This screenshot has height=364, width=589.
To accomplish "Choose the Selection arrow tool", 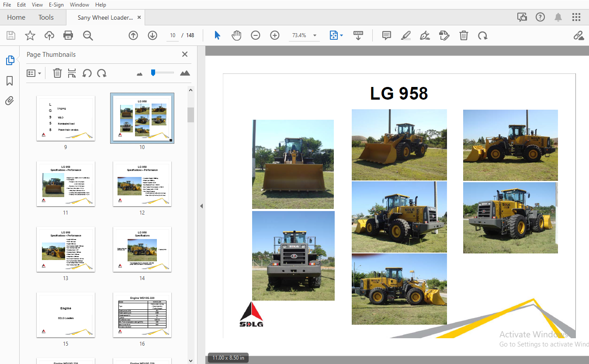I will pyautogui.click(x=217, y=35).
